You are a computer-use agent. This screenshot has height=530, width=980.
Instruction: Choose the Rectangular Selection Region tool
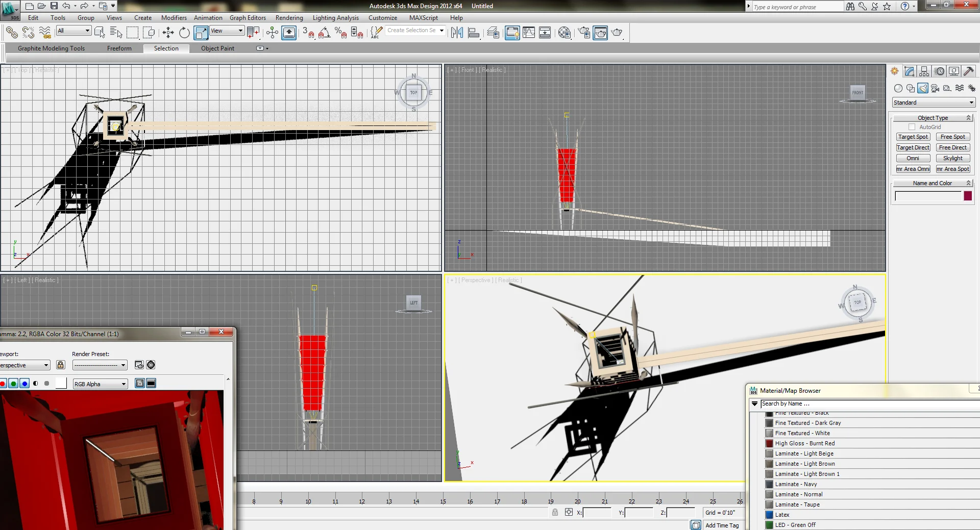(133, 33)
